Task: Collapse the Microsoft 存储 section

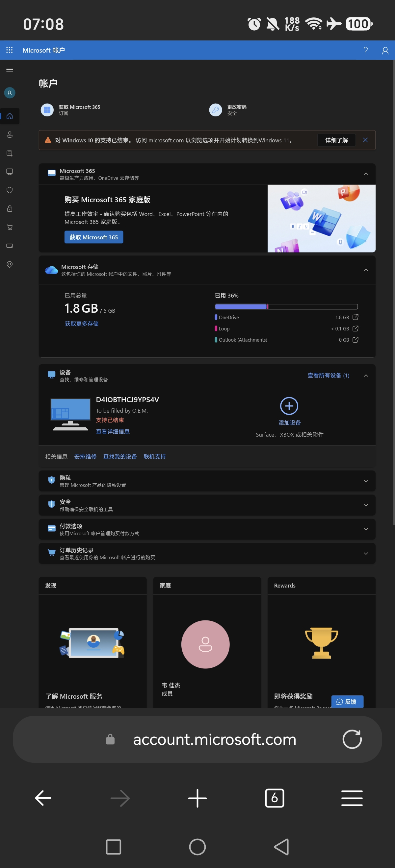Action: pos(366,270)
